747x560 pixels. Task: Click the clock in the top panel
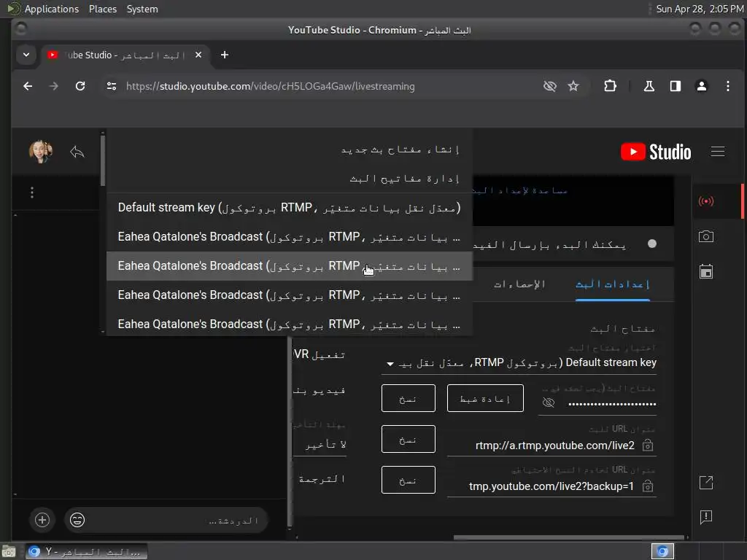[700, 9]
